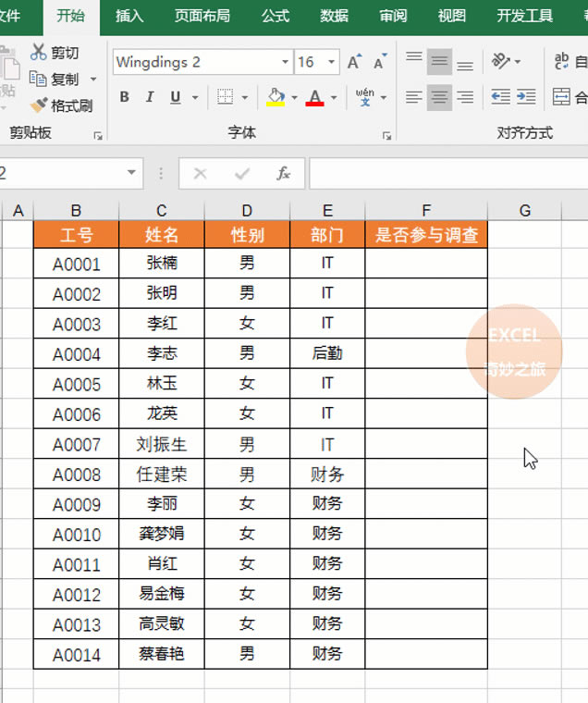
Task: Select column G header
Action: click(x=525, y=210)
